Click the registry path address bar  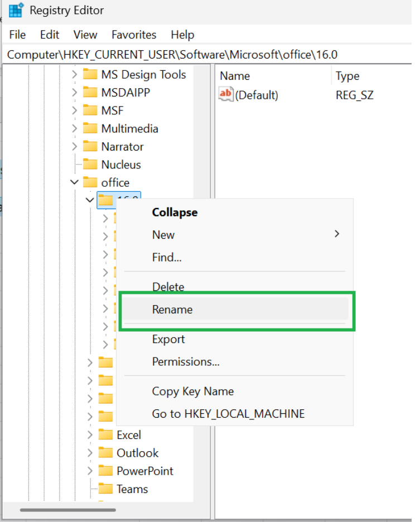tap(207, 54)
